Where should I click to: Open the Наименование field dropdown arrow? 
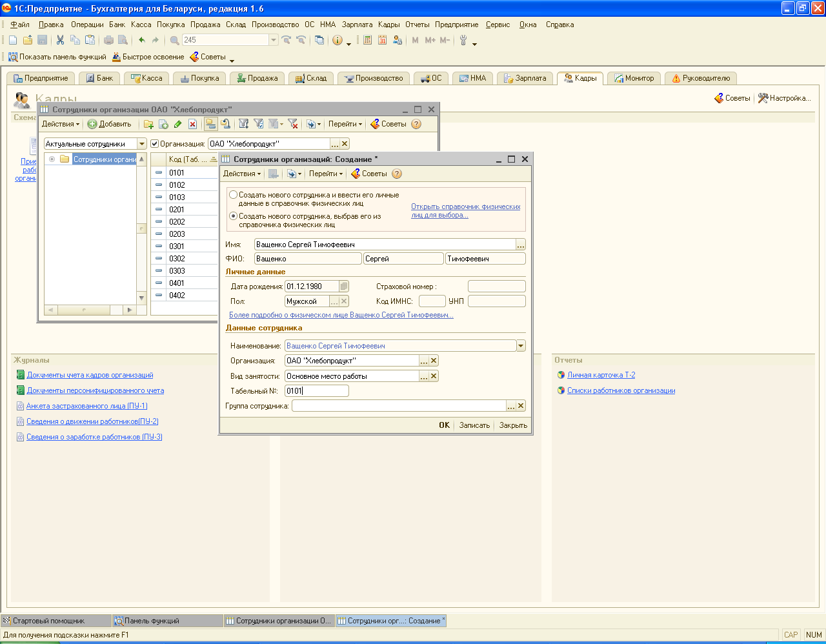click(x=521, y=346)
